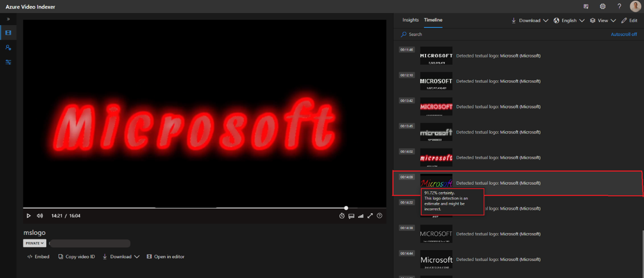Screen dimensions: 644x278
Task: Click the logo thumbnail at 00:12:10
Action: [x=436, y=81]
